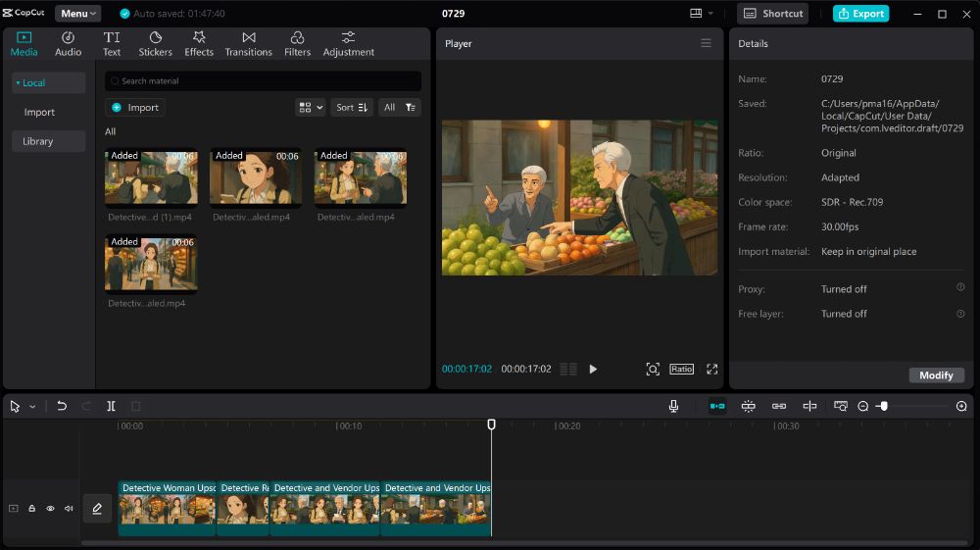Viewport: 980px width, 550px height.
Task: Open the Adjustment tab
Action: (x=348, y=44)
